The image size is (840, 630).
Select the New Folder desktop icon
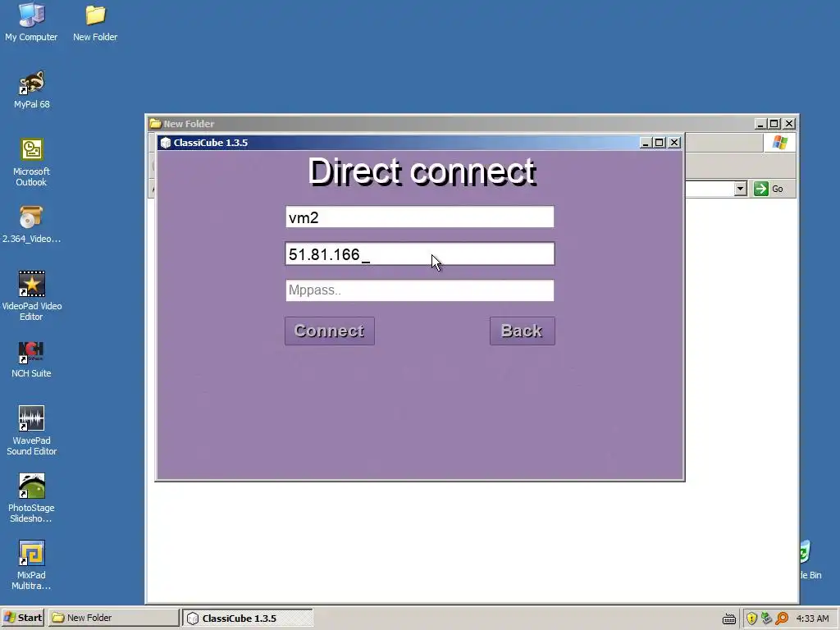tap(95, 21)
